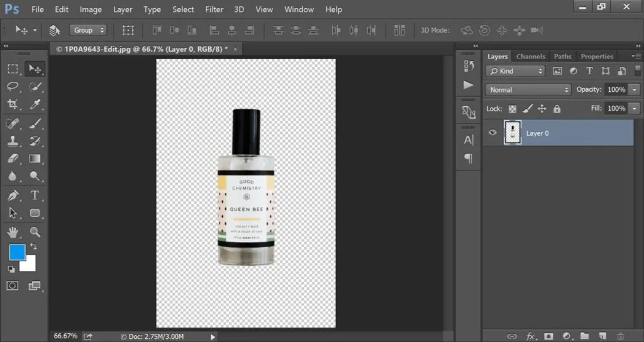Select the Blur tool
This screenshot has height=342, width=644.
point(13,176)
